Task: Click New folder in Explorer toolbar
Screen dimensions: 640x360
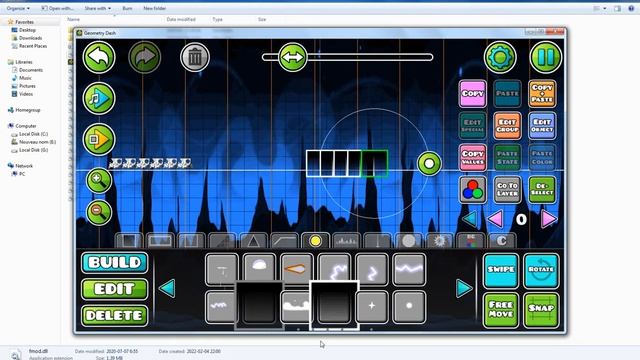Action: (154, 8)
